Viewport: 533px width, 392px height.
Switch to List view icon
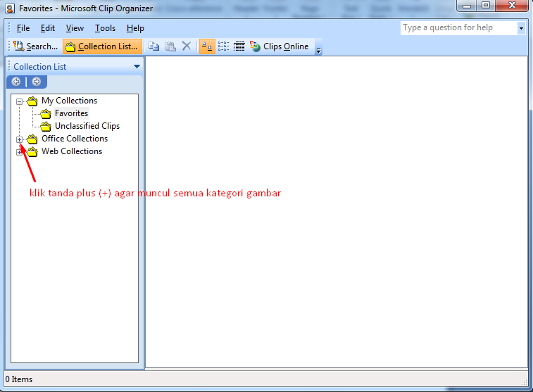point(223,46)
